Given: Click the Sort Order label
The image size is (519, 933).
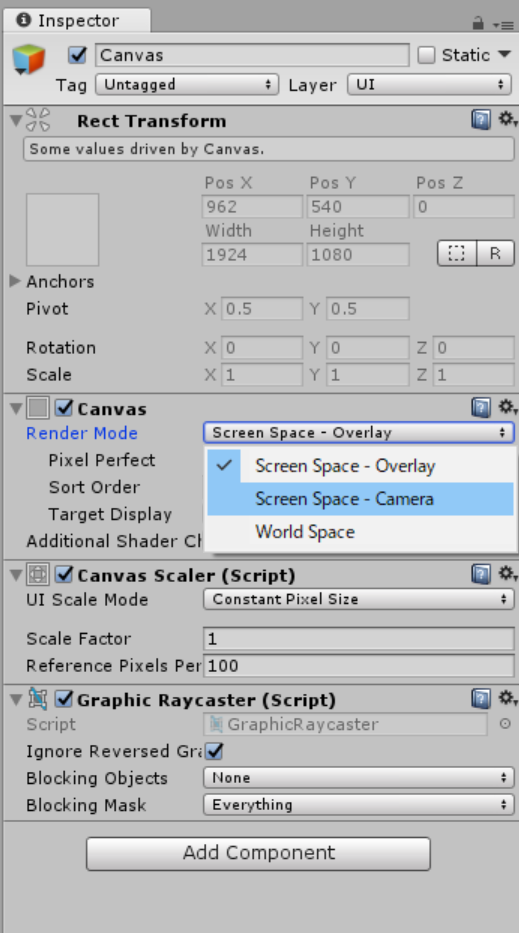Looking at the screenshot, I should coord(95,487).
